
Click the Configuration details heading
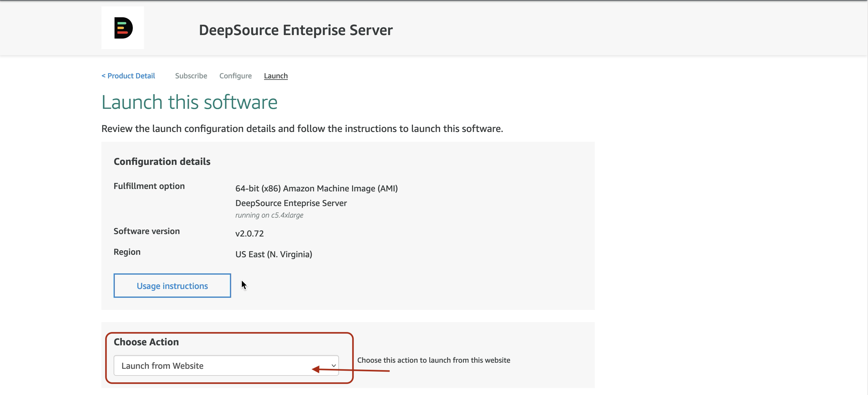click(x=162, y=162)
